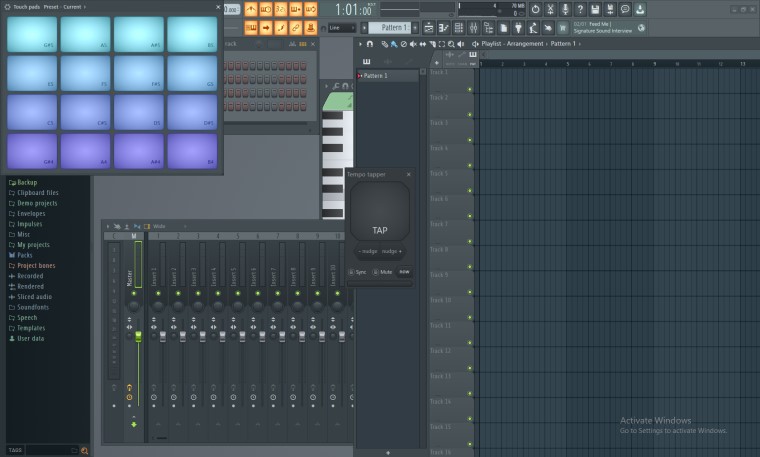The width and height of the screenshot is (760, 457).
Task: Open the plugin picker plug icon
Action: (518, 28)
